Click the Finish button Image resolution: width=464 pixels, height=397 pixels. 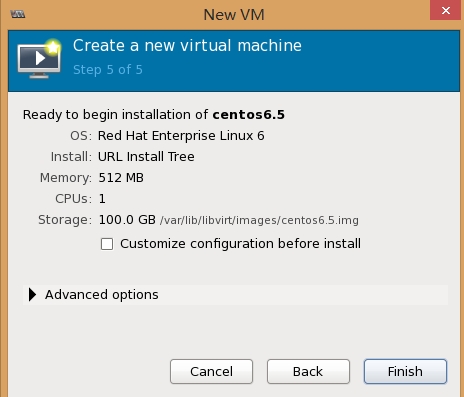pos(405,371)
